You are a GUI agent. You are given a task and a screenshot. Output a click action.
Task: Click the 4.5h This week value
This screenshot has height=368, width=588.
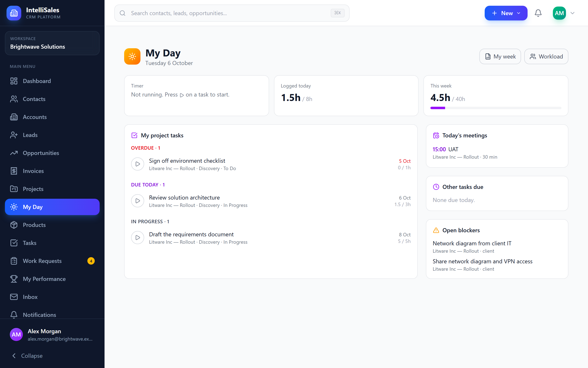click(440, 98)
